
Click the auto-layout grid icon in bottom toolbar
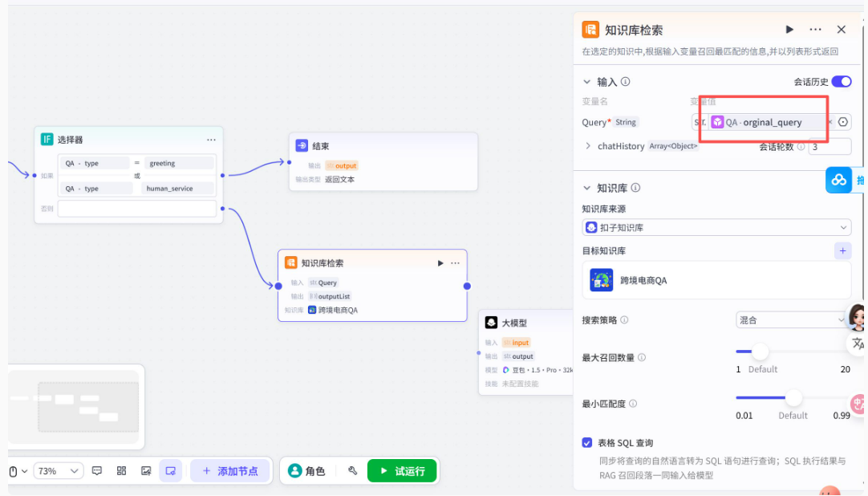tap(121, 471)
